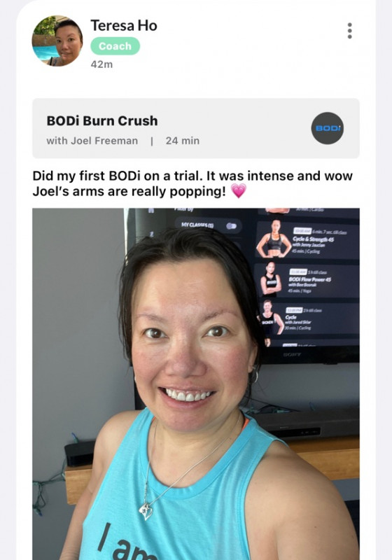Expand the post's selfie photo
The width and height of the screenshot is (392, 560).
[x=195, y=384]
